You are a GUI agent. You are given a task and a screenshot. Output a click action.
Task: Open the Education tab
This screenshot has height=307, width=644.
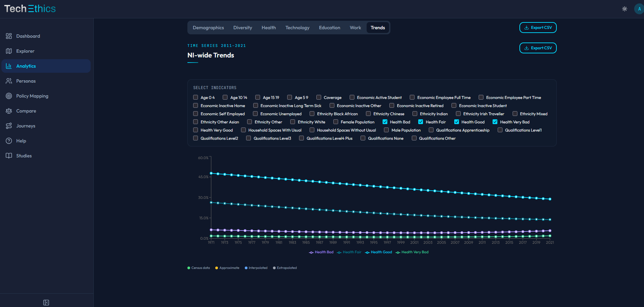(x=329, y=28)
